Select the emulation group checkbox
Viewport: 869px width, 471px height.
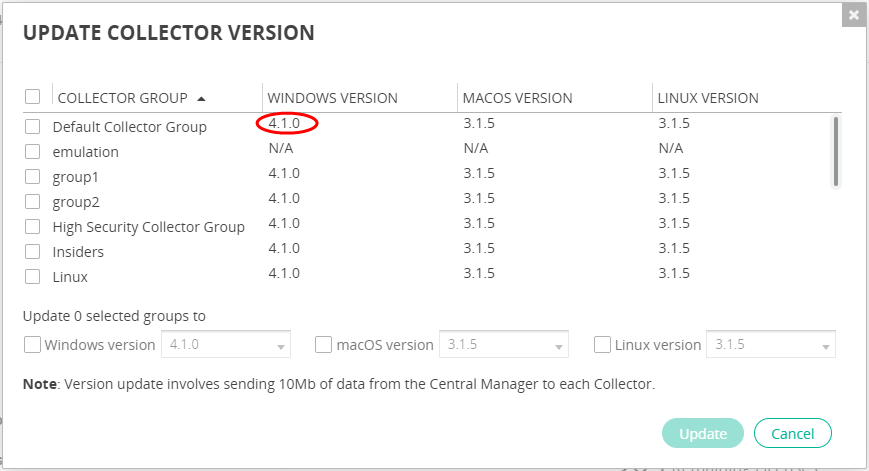click(x=33, y=152)
